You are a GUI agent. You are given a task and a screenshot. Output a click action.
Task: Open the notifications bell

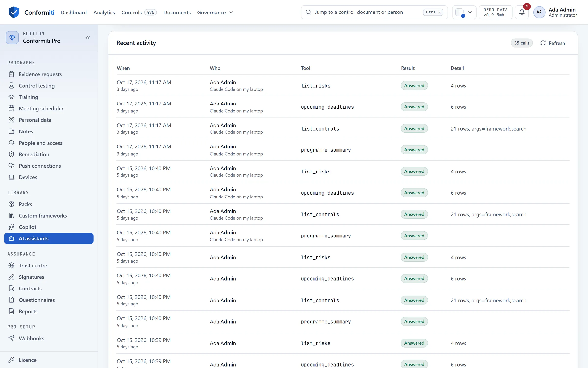[522, 12]
